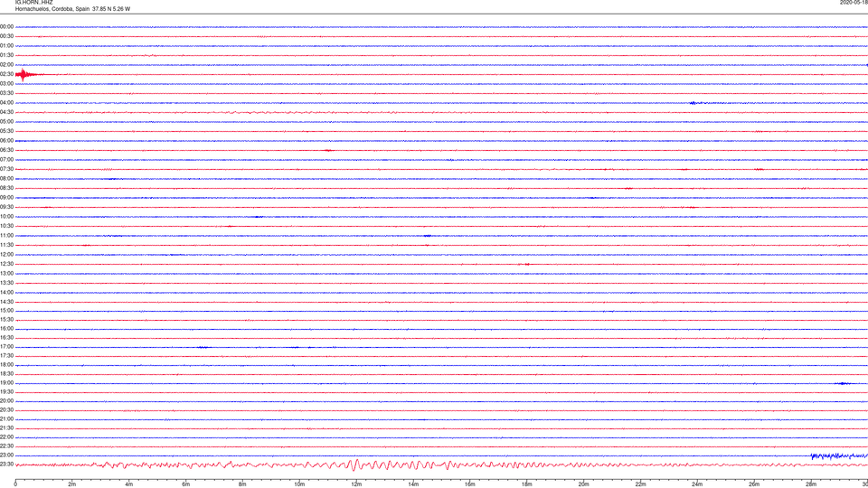Click the 23:00 time label

6,455
